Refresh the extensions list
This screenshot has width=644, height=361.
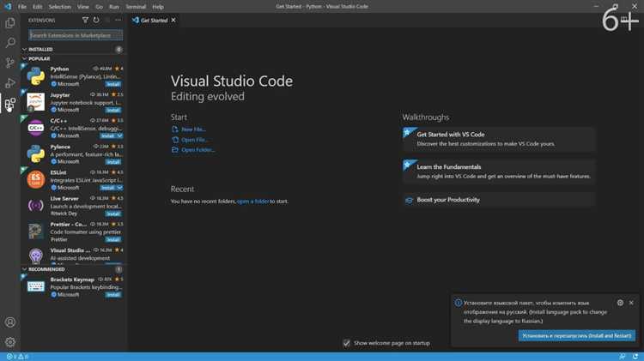[x=96, y=20]
